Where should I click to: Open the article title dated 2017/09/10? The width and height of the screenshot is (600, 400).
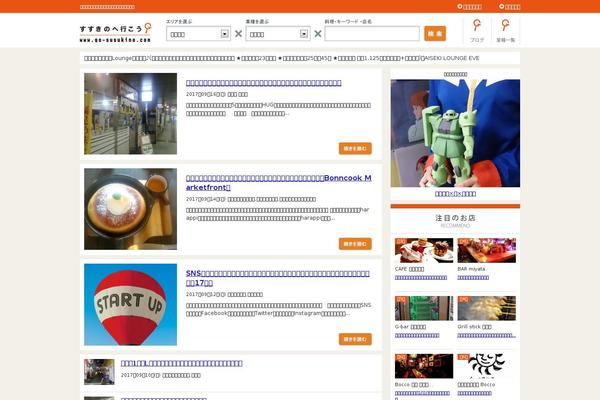(x=182, y=363)
